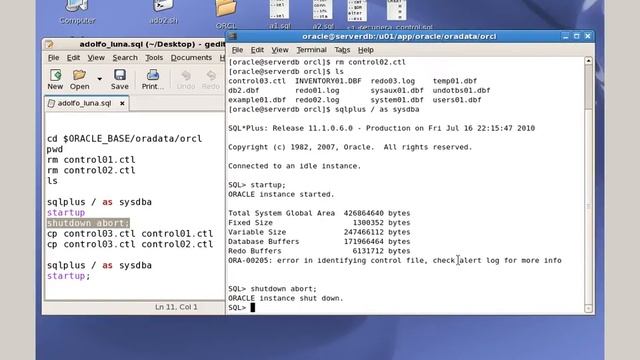Maximize the oracle terminal window
Viewport: 640px width, 360px height.
click(x=576, y=36)
